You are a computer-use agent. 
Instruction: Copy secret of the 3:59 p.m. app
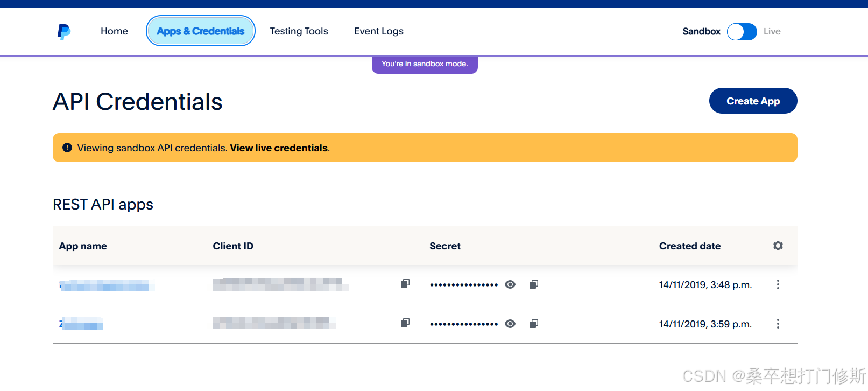point(533,324)
